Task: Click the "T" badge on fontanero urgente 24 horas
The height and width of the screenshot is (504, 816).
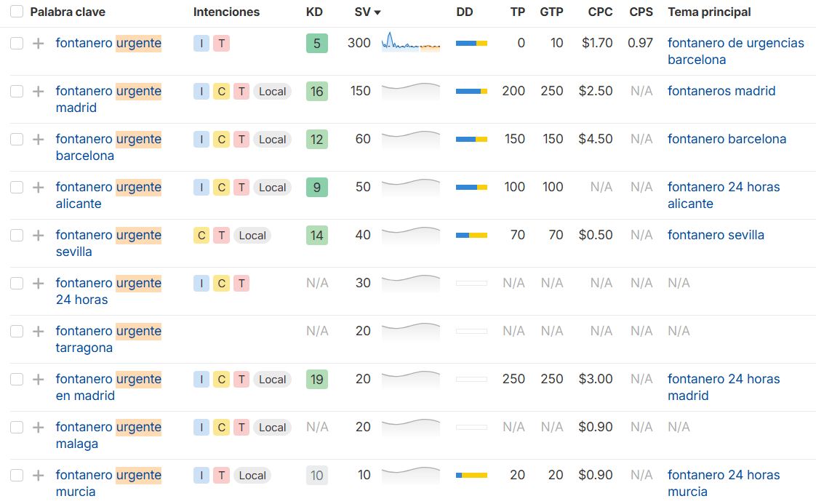Action: [x=241, y=283]
